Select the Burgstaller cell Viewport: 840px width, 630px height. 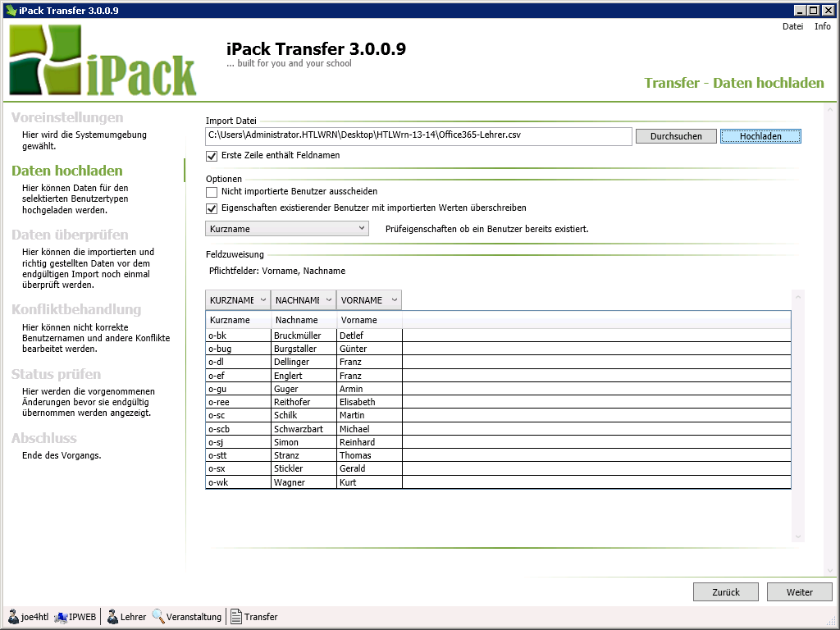pos(304,349)
